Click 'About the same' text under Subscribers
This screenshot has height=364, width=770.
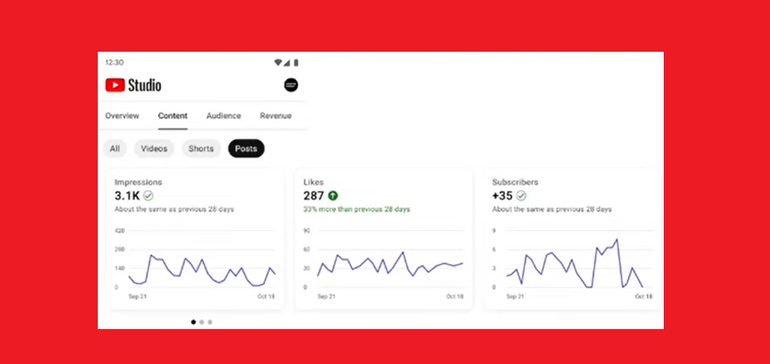click(552, 209)
